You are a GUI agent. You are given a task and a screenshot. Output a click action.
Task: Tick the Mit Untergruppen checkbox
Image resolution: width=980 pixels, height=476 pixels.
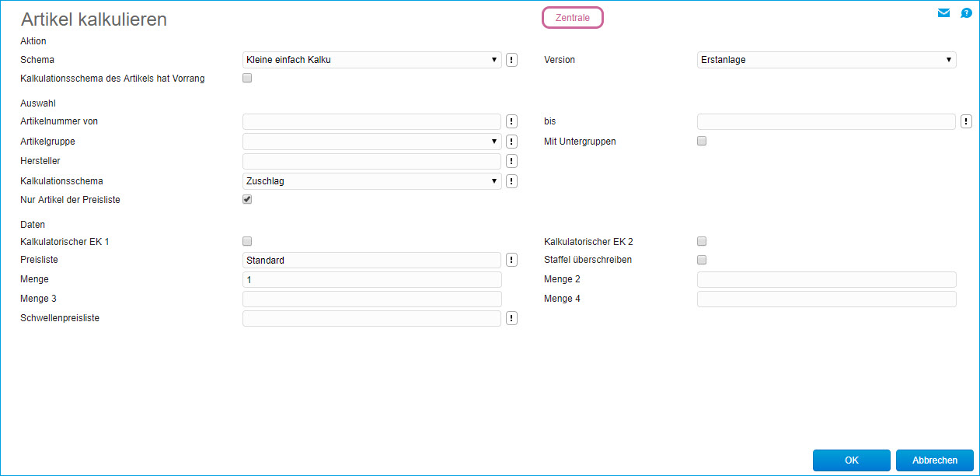[x=702, y=141]
